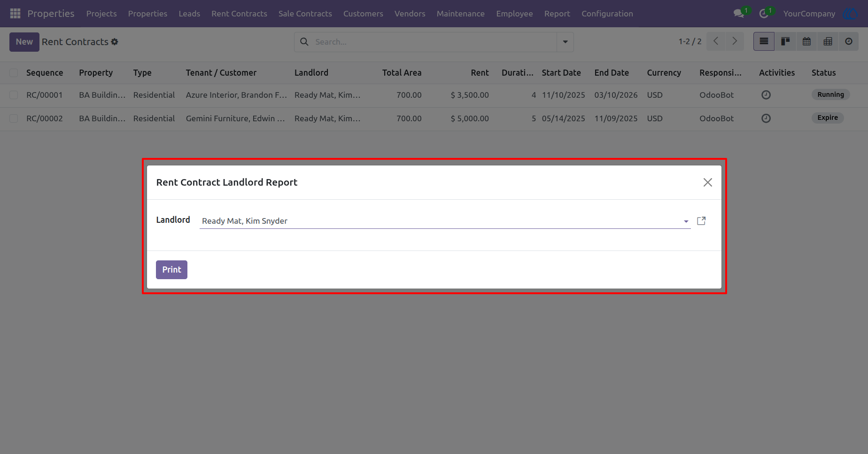Screen dimensions: 868x454
Task: Tick the select-all checkbox in table header
Action: 14,73
